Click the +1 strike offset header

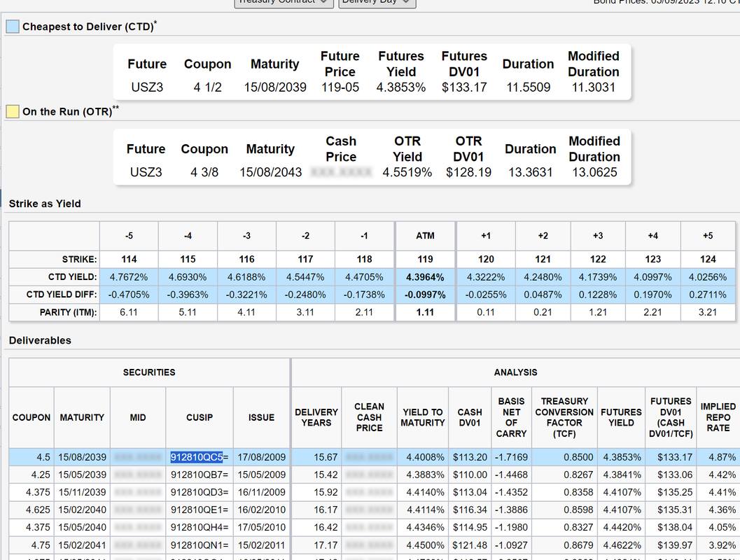[x=486, y=236]
